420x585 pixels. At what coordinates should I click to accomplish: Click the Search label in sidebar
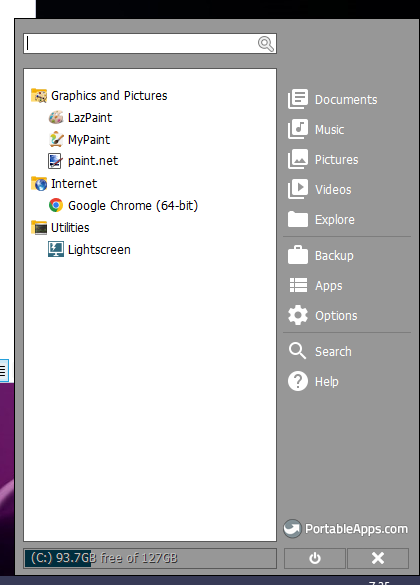[333, 351]
